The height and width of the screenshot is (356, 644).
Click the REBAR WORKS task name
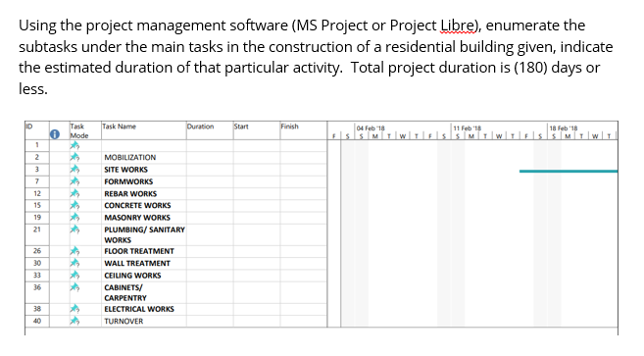coord(130,193)
